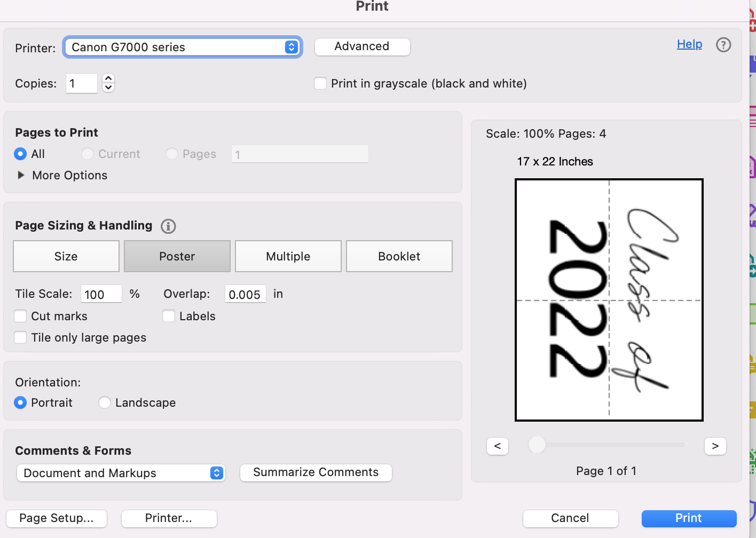Open the Help link
Image resolution: width=756 pixels, height=538 pixels.
[x=689, y=44]
